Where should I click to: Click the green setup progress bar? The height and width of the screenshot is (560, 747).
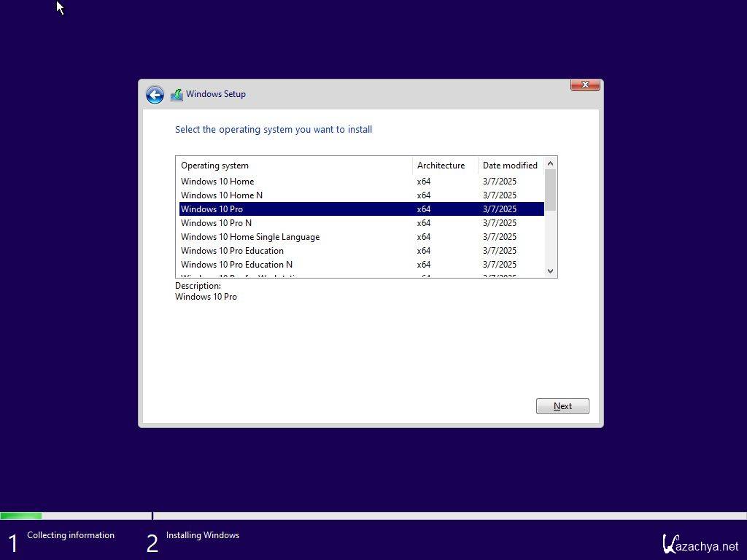pos(21,516)
